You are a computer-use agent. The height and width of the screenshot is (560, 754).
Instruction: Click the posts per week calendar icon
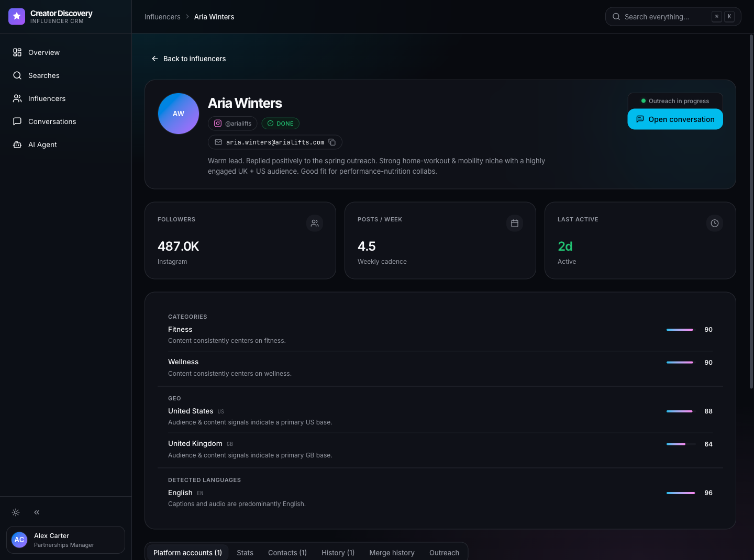point(515,223)
